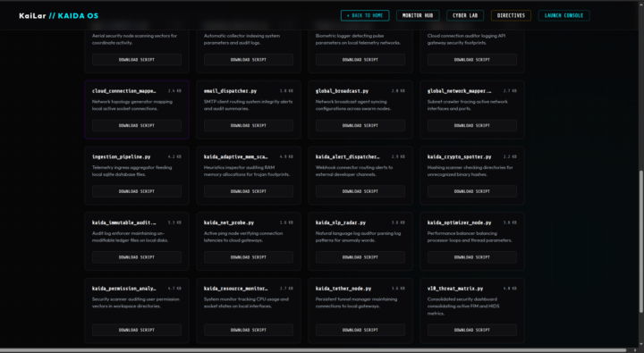The width and height of the screenshot is (644, 353).
Task: Select the kaida_crypto_spotter.py file title
Action: 459,156
